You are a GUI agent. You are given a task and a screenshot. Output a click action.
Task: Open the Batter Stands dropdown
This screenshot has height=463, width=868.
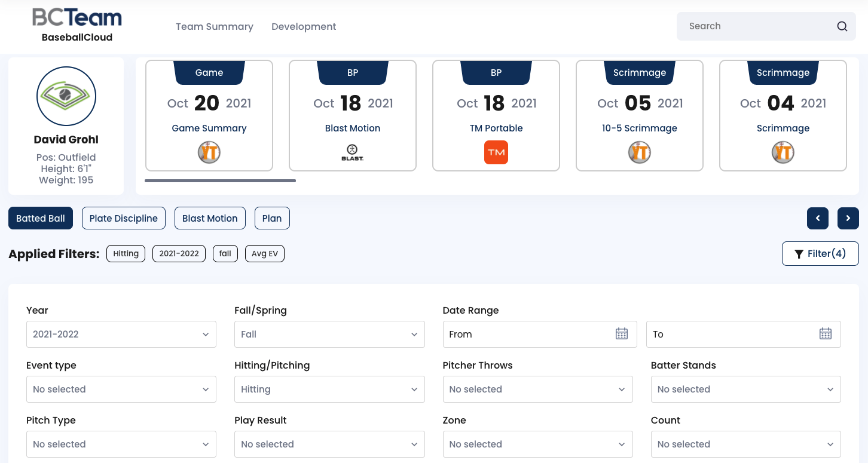pos(745,390)
